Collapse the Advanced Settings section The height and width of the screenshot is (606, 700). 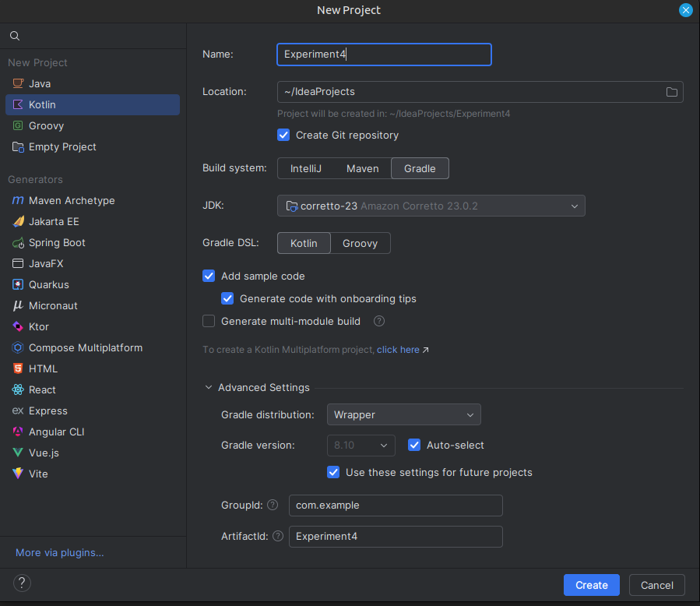pos(208,387)
